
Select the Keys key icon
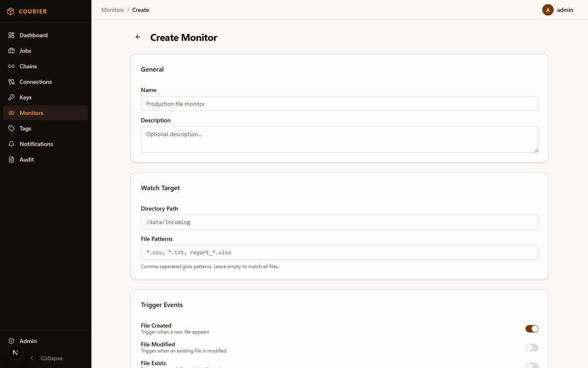point(11,97)
